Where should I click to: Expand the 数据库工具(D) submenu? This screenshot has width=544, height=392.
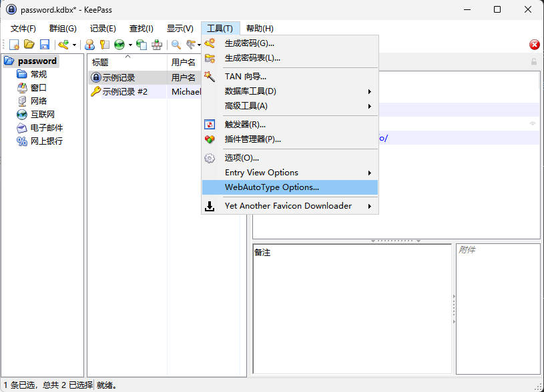tap(290, 91)
